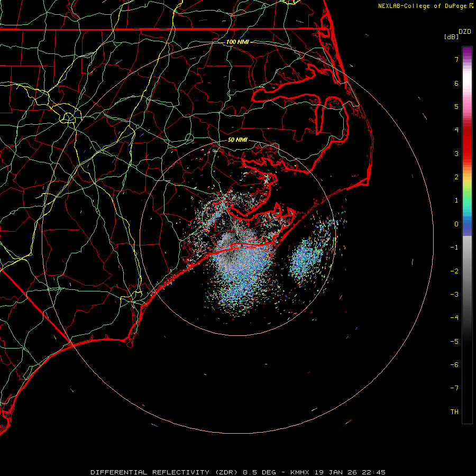Viewport: 476px width, 476px height.
Task: Click legend value 0 on color scale
Action: coord(456,224)
